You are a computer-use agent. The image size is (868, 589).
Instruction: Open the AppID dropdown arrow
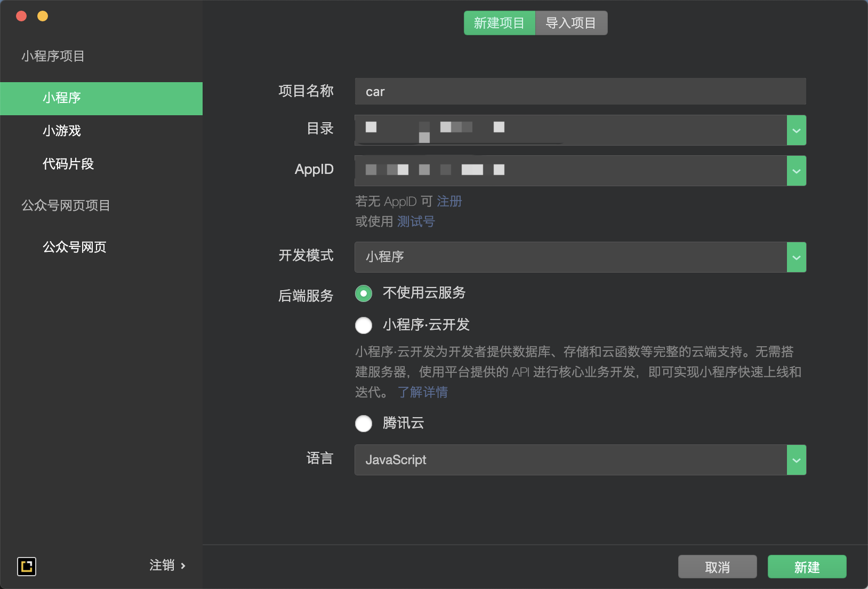click(x=797, y=171)
